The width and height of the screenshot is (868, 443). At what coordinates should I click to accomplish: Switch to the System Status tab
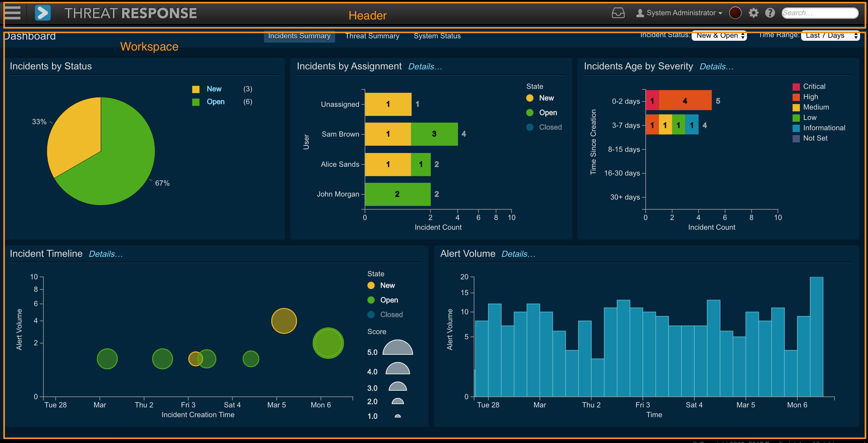437,36
